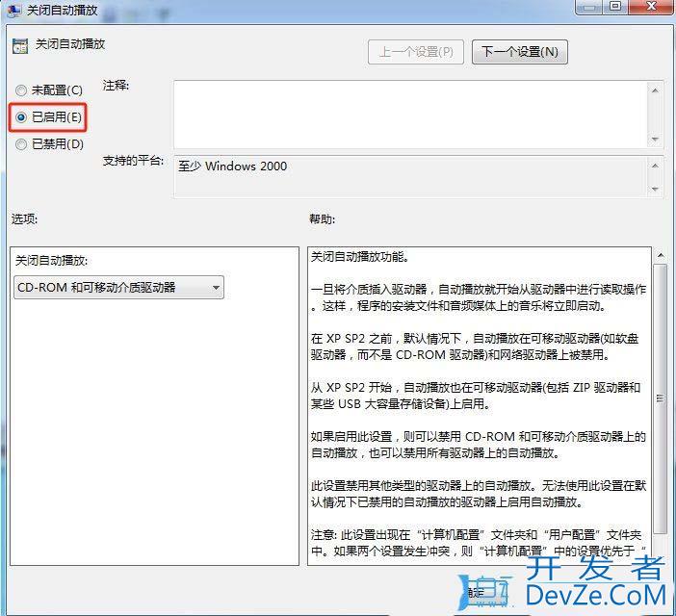Click the window icon in title bar
The width and height of the screenshot is (676, 616).
pos(13,10)
